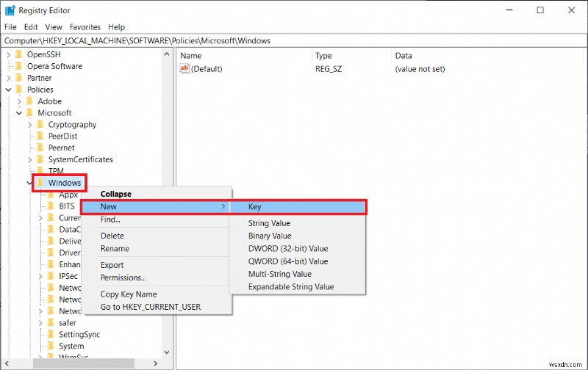
Task: Collapse the Microsoft tree node
Action: coord(19,113)
